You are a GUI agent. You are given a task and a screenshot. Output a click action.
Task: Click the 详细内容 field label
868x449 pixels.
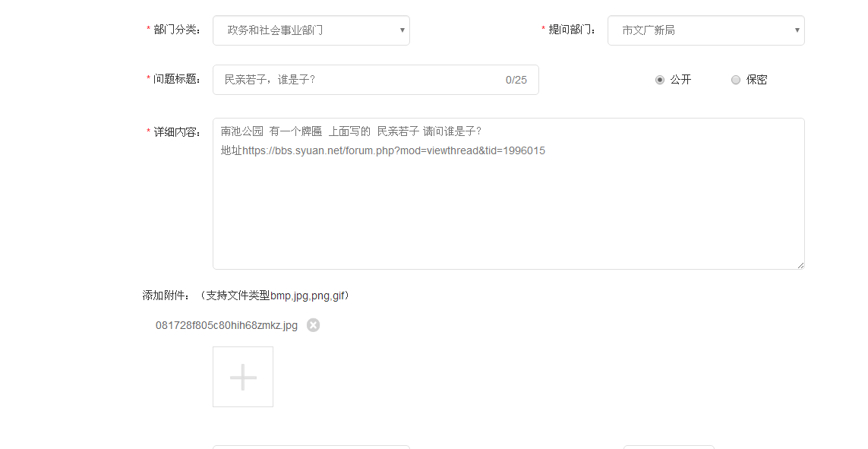coord(172,130)
